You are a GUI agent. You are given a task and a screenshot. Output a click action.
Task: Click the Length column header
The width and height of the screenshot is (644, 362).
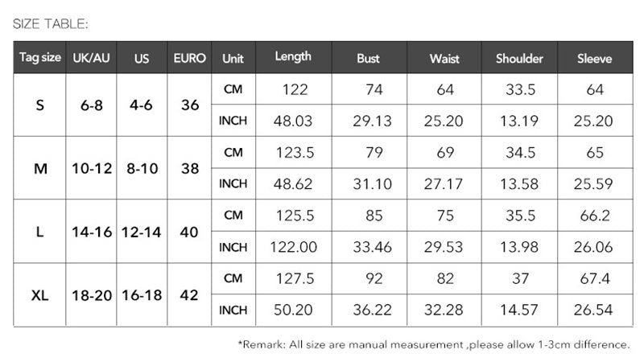click(x=293, y=57)
